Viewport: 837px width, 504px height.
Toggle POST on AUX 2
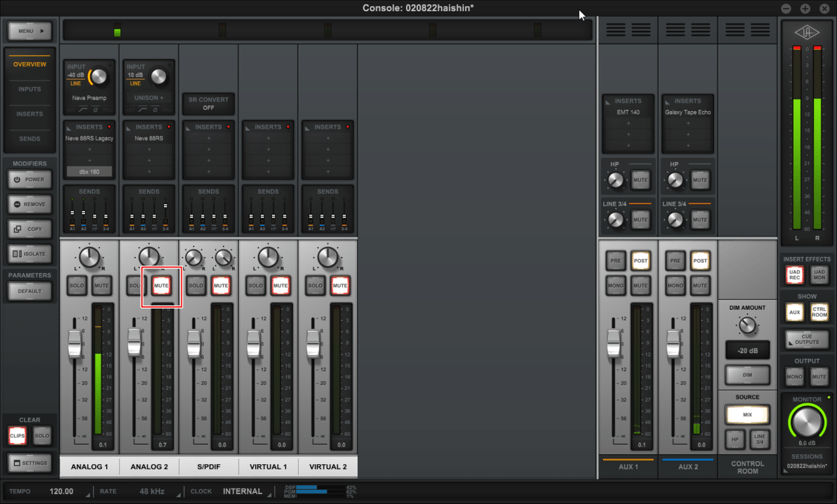pos(700,260)
